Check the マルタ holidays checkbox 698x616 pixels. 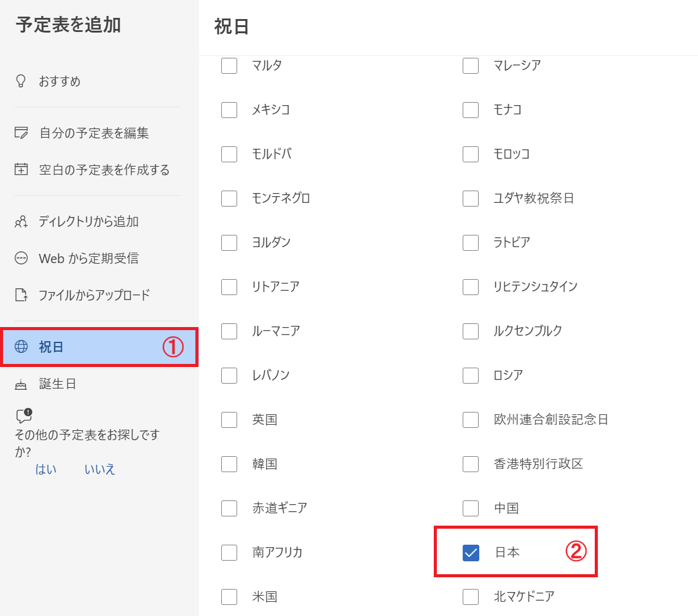[229, 66]
